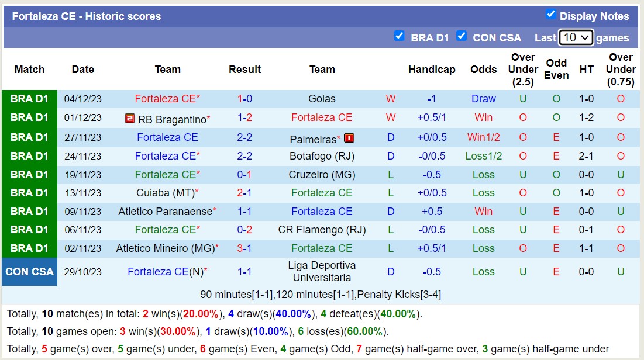Uncheck the BRA D1 league filter
644x360 pixels.
point(400,36)
